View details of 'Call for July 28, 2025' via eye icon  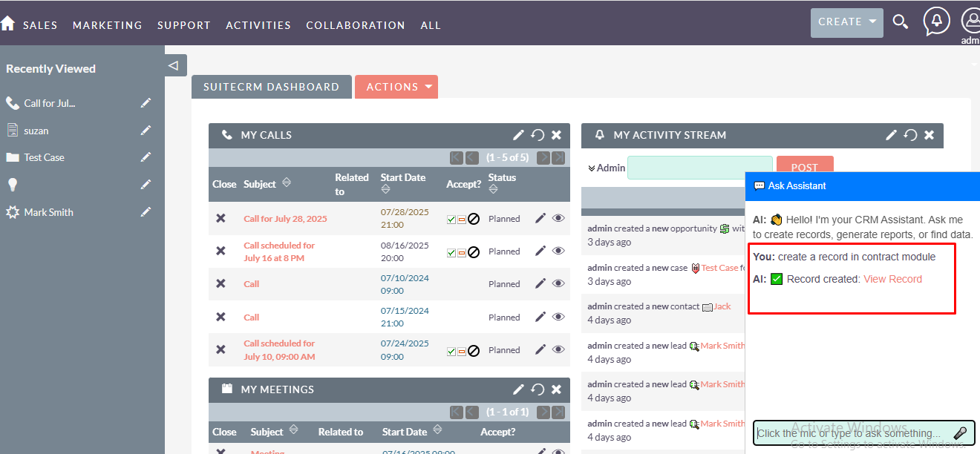pyautogui.click(x=558, y=219)
